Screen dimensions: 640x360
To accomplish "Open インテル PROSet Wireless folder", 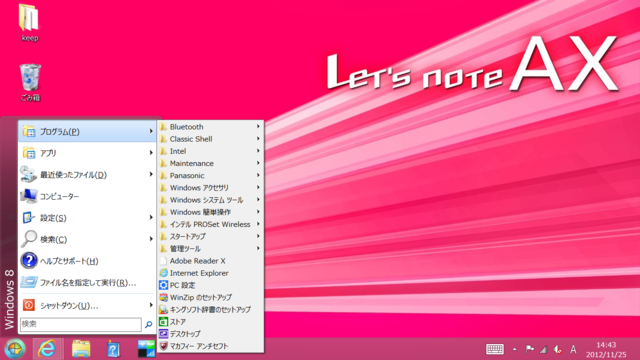I will (x=210, y=224).
